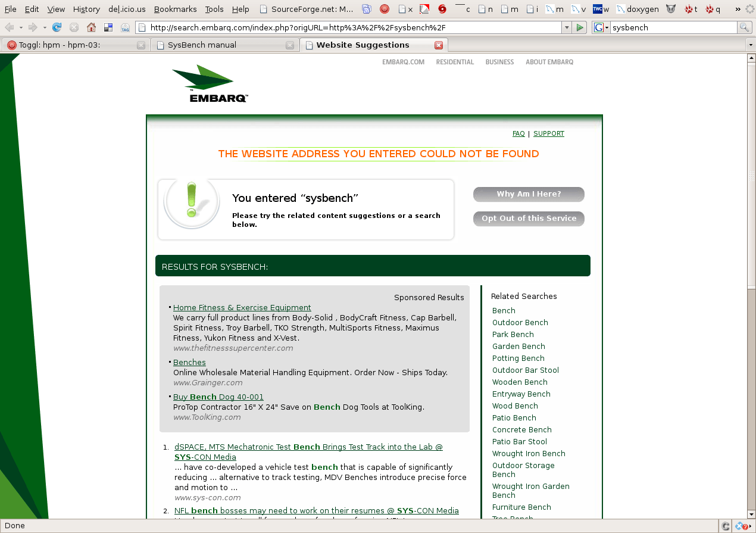The width and height of the screenshot is (756, 533).
Task: Click the search magnifier icon
Action: tap(743, 27)
